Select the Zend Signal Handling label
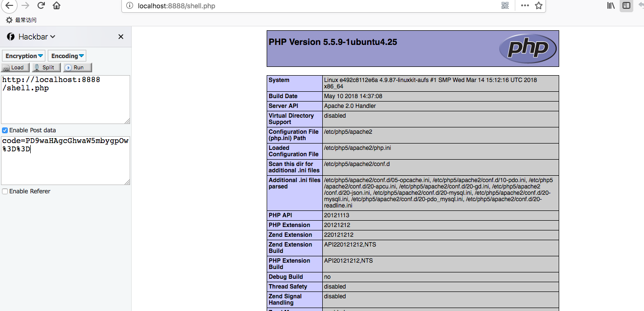Image resolution: width=644 pixels, height=311 pixels. coord(285,299)
